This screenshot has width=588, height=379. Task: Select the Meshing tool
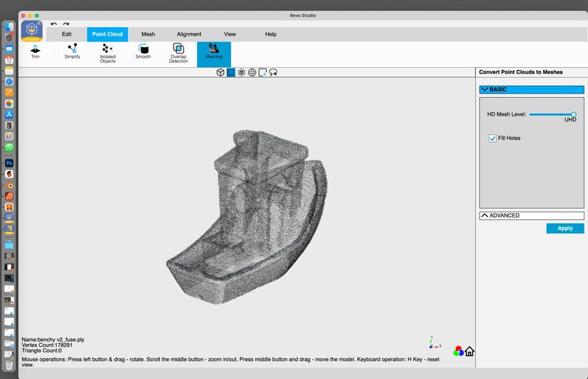coord(214,51)
